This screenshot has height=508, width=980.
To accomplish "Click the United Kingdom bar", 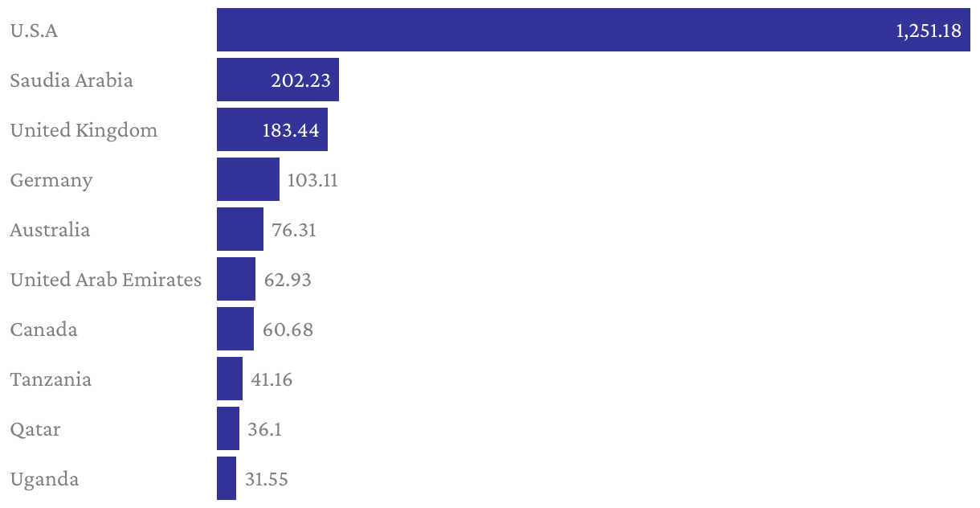I will [272, 130].
